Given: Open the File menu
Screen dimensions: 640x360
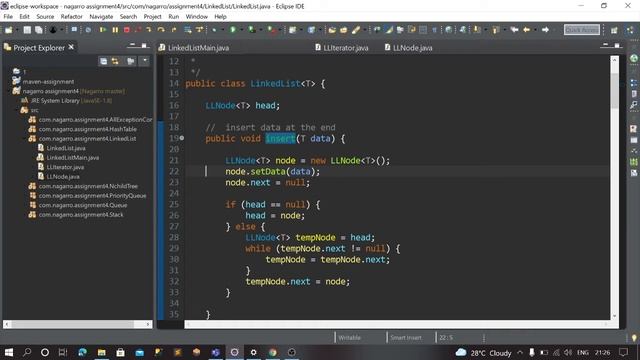Looking at the screenshot, I should coord(8,17).
